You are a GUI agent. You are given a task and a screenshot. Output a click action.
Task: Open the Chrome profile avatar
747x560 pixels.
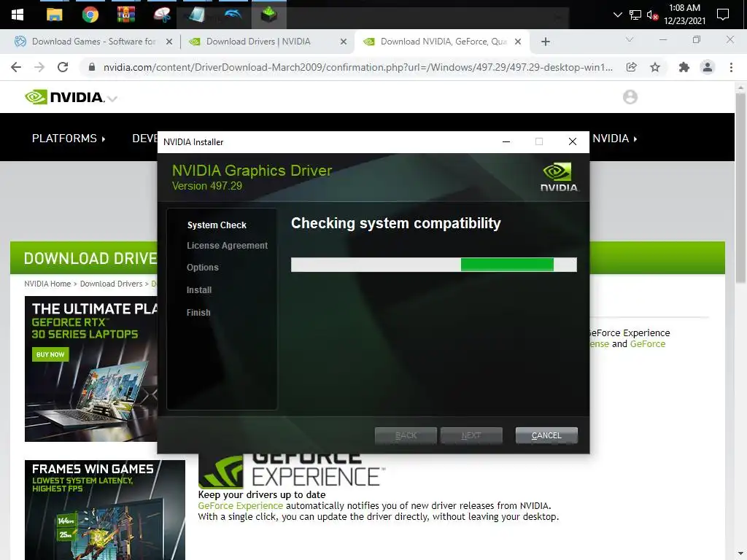(x=708, y=67)
